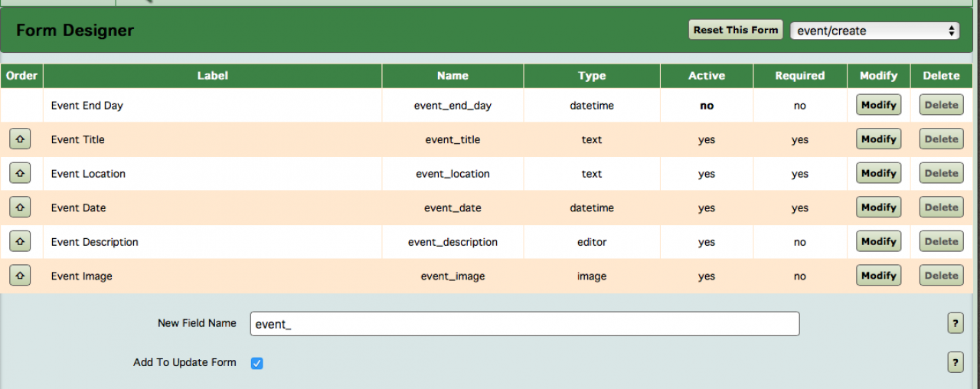Move Event Description row up
The width and height of the screenshot is (980, 389).
[20, 242]
